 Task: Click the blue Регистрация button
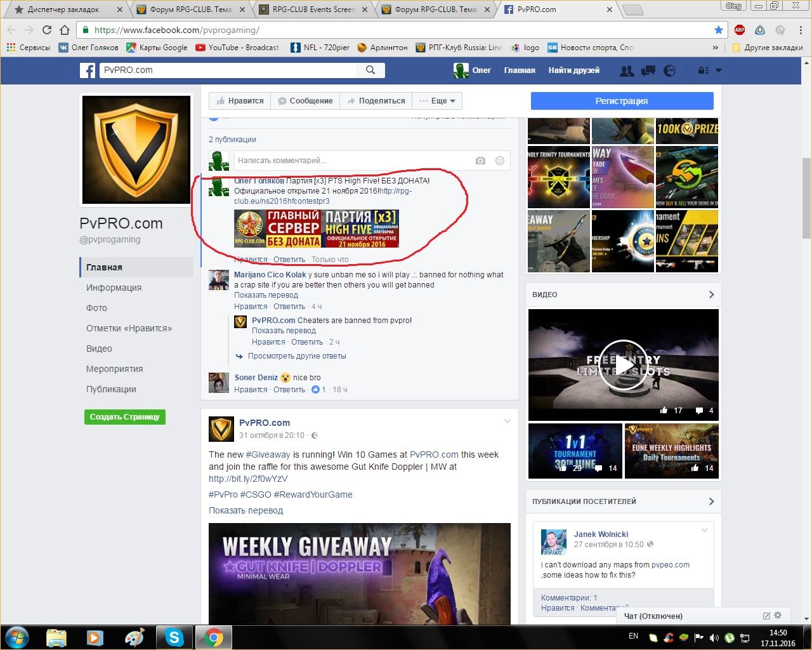point(622,101)
